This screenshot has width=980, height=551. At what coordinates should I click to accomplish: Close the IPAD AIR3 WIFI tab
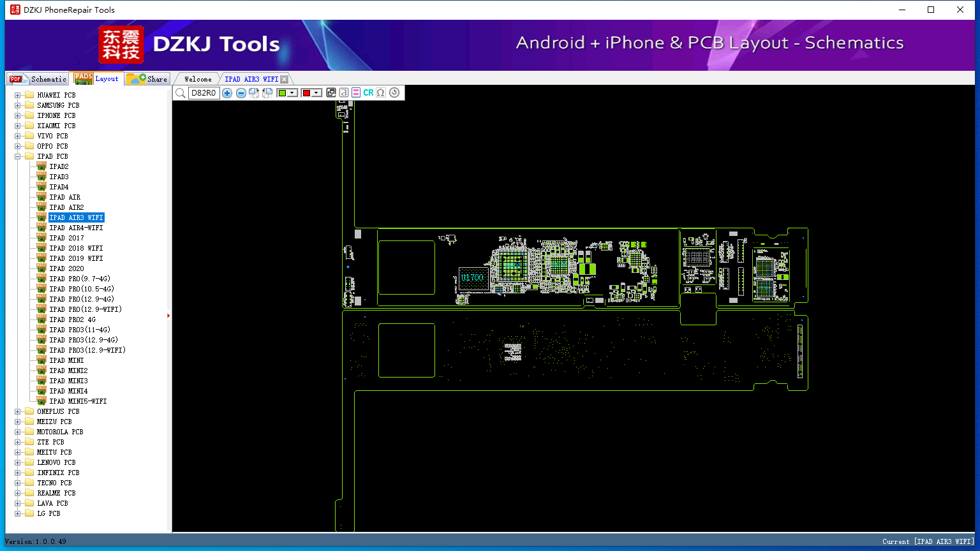click(285, 79)
